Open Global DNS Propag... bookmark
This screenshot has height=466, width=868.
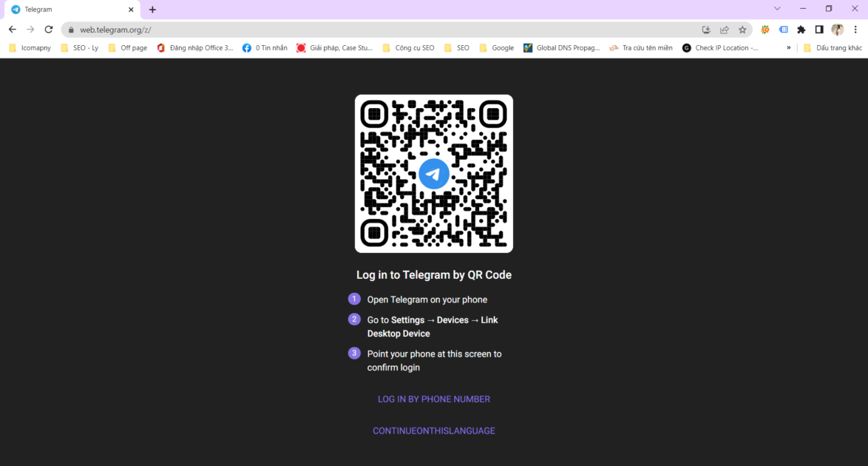tap(561, 47)
